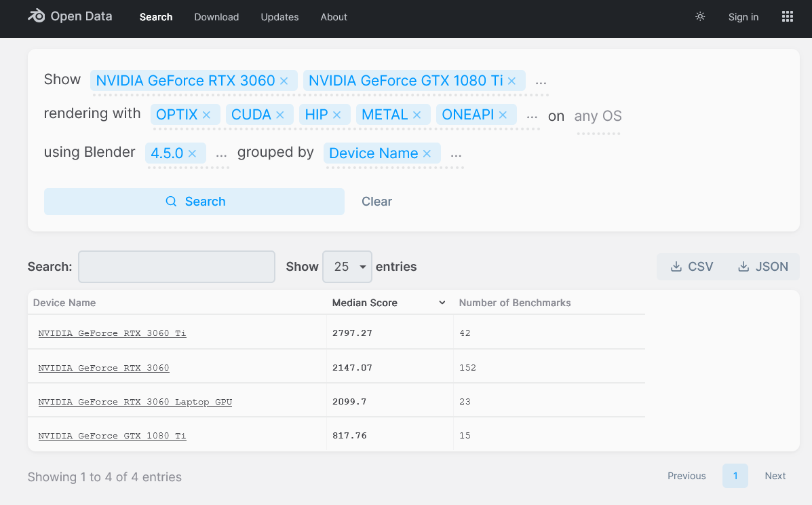This screenshot has height=505, width=812.
Task: Click the Next pagination button
Action: point(775,476)
